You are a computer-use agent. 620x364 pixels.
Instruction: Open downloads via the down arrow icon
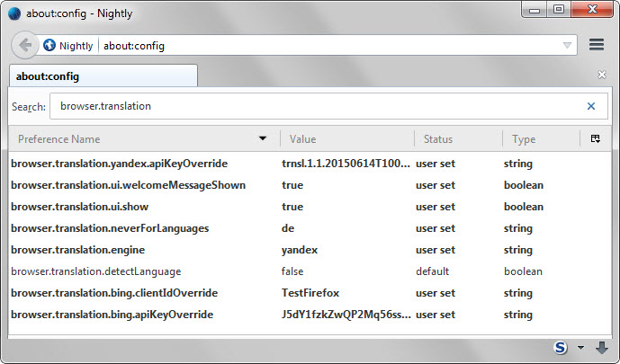click(602, 348)
